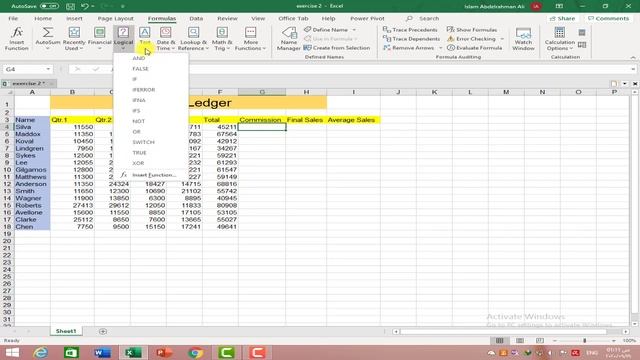640x360 pixels.
Task: Collapse the Logical functions menu button
Action: click(x=123, y=39)
